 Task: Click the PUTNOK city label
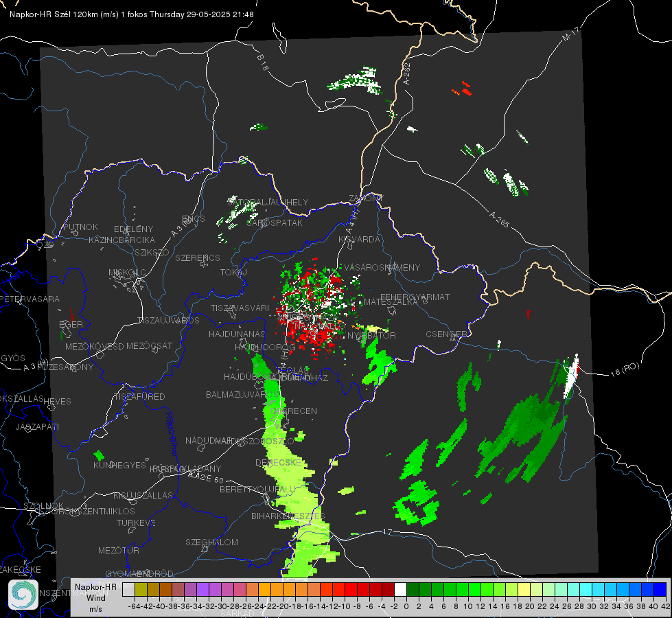81,227
